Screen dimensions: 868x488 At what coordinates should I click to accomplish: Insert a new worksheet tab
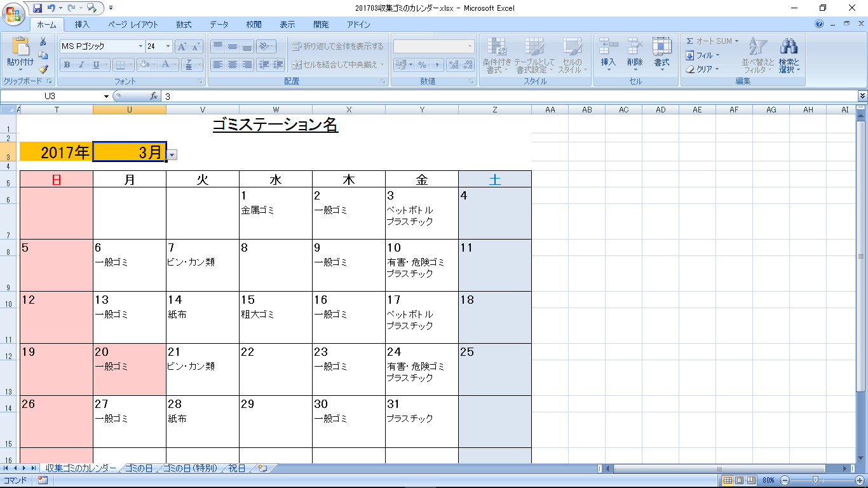[262, 468]
